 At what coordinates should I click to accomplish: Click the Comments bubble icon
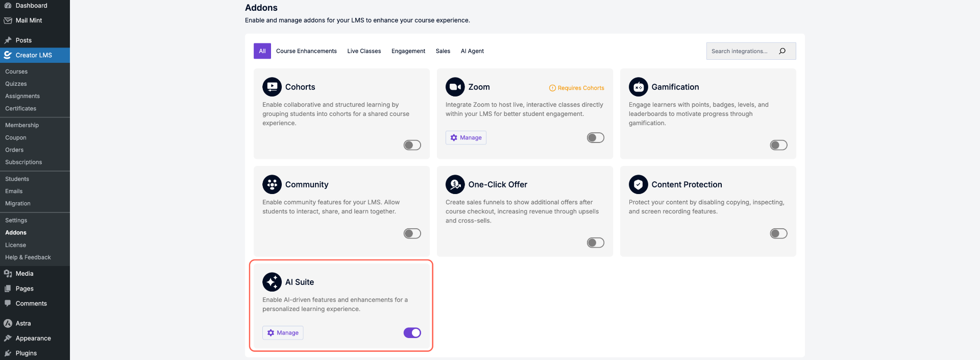click(8, 303)
